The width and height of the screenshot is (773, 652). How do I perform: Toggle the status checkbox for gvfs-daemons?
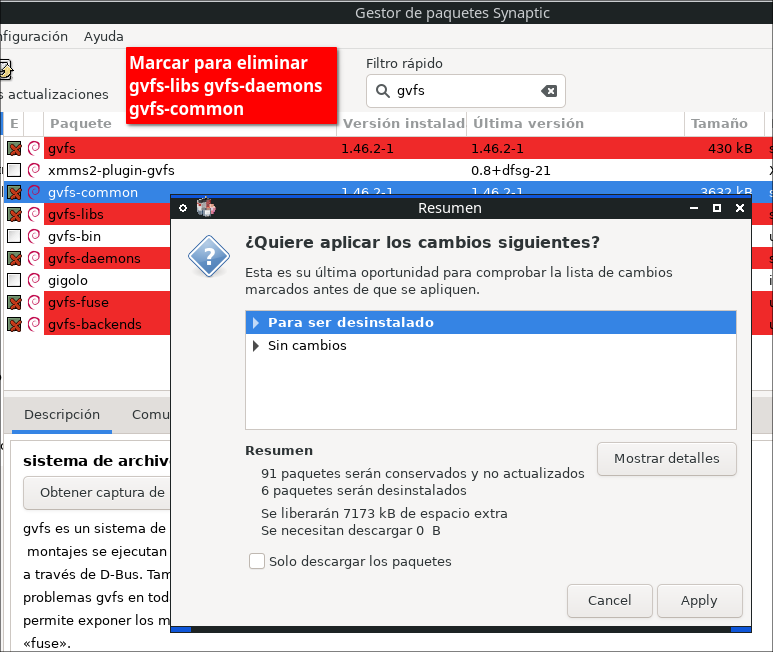[14, 258]
